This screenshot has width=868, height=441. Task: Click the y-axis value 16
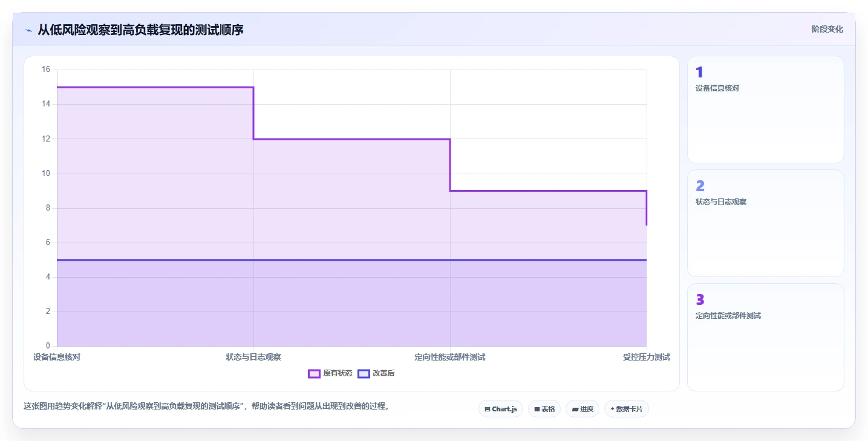coord(46,70)
